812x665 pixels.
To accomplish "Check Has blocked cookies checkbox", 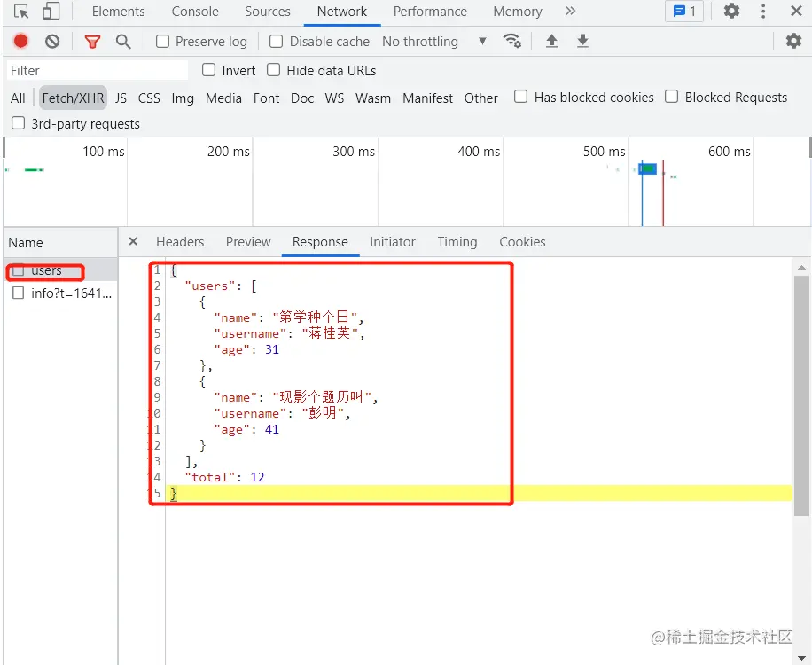I will click(520, 97).
